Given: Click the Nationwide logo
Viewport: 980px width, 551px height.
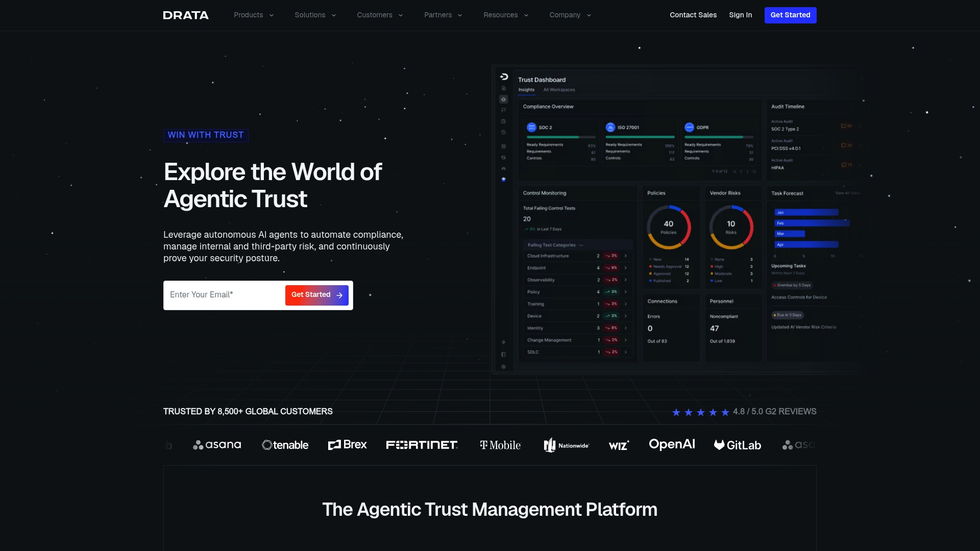Looking at the screenshot, I should tap(567, 445).
